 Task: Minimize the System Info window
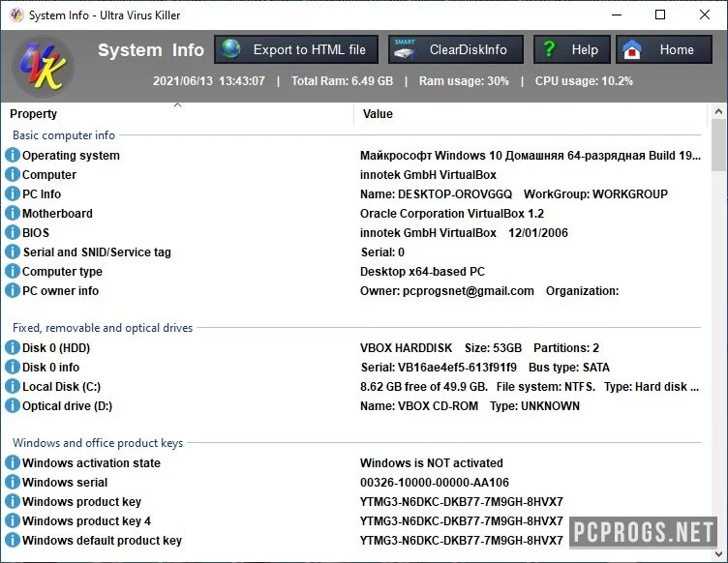pyautogui.click(x=617, y=15)
